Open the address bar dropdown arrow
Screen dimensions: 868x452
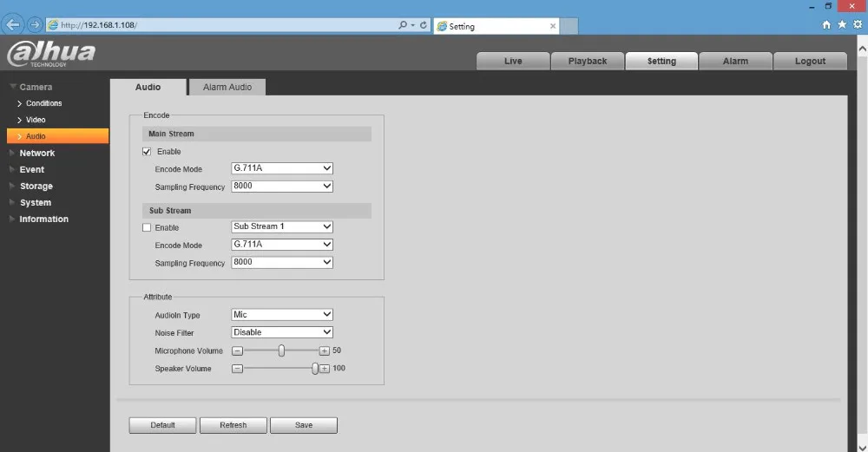[x=413, y=25]
